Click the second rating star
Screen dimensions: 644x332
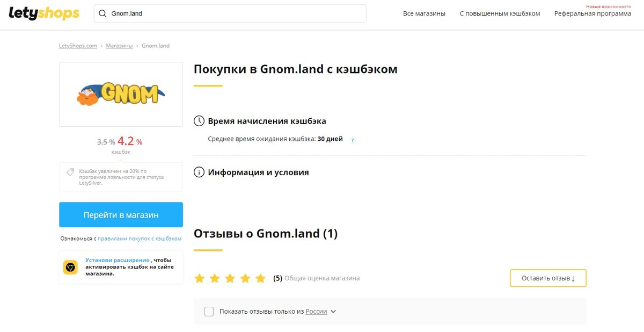click(x=215, y=278)
